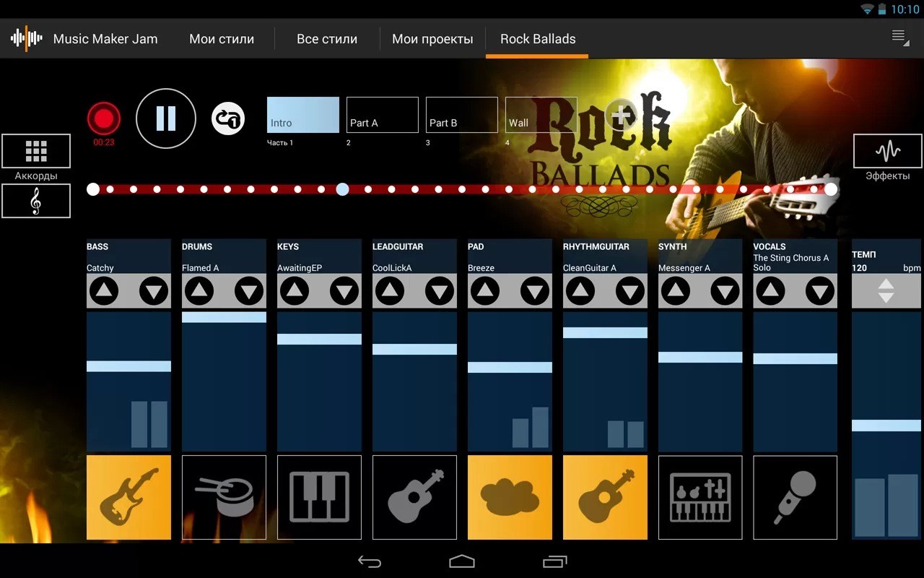This screenshot has width=924, height=578.
Task: Toggle the Rhythmguitar acoustic guitar tile
Action: [x=605, y=497]
